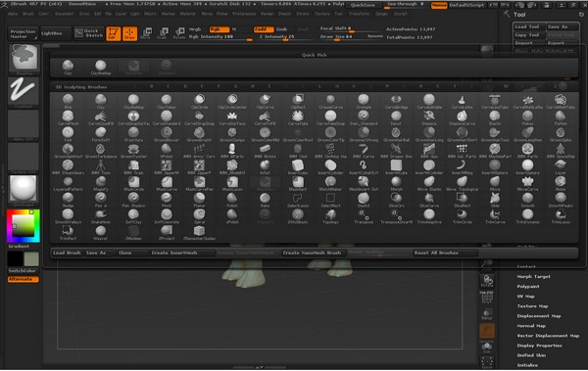Open the Stroke menu
Viewport: 588px width, 371px height.
[302, 14]
